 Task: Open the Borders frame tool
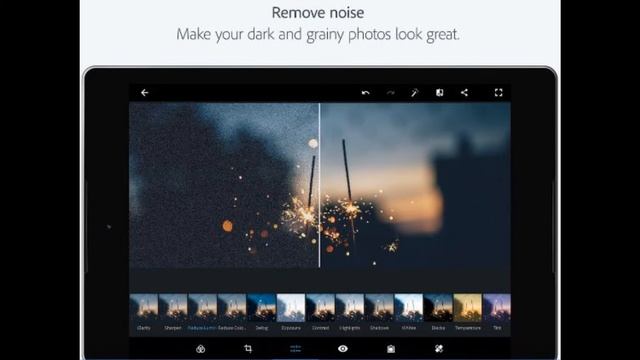pyautogui.click(x=391, y=349)
